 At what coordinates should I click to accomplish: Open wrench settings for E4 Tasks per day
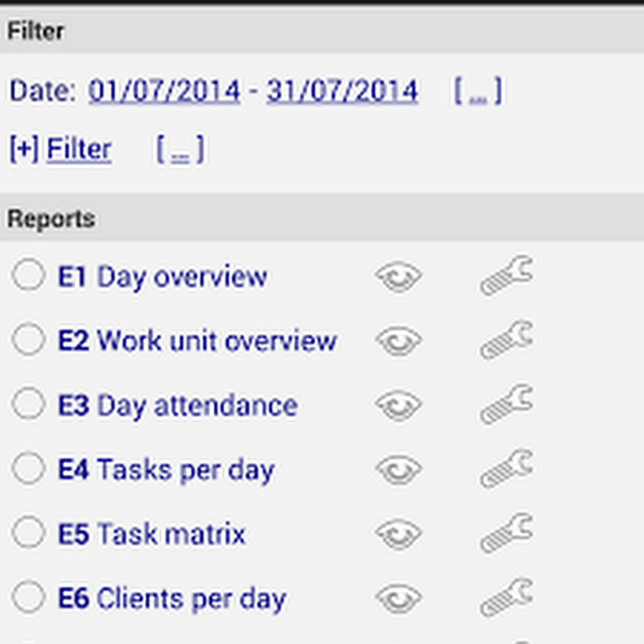506,469
